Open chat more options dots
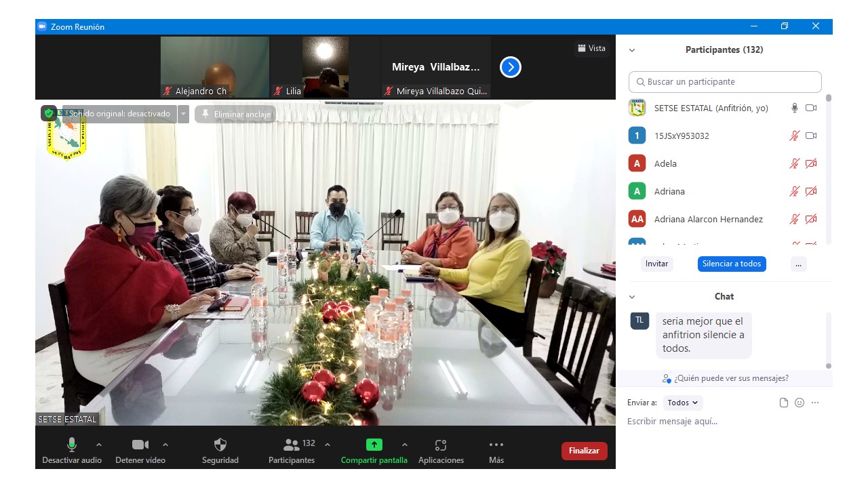Screen dimensions: 868x488 (x=815, y=403)
